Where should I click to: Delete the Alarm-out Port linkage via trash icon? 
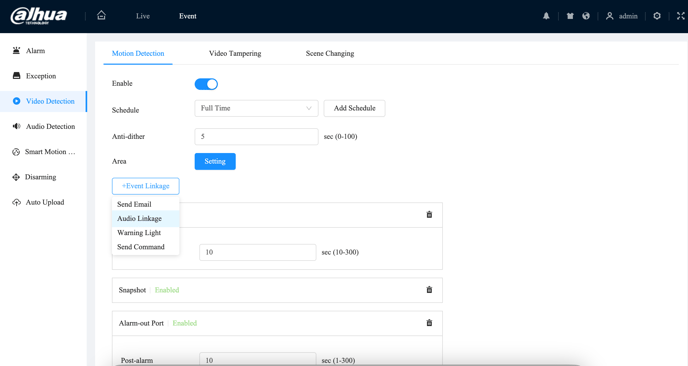(429, 323)
